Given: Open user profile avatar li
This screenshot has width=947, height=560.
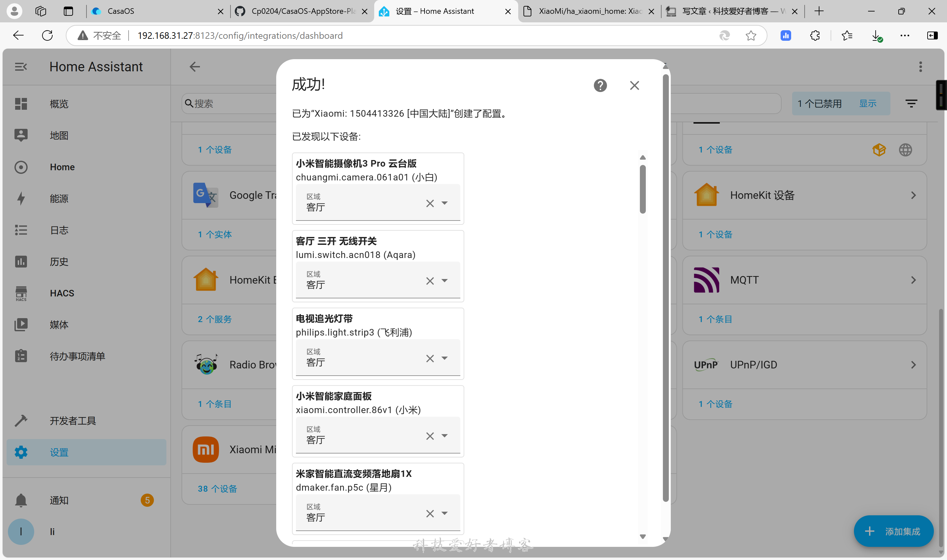Looking at the screenshot, I should point(21,532).
